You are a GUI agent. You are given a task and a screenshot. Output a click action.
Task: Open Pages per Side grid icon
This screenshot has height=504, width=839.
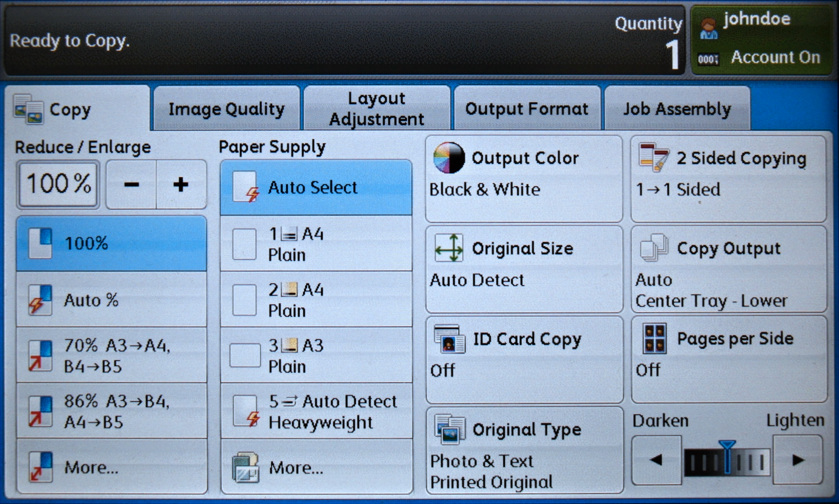pos(654,339)
